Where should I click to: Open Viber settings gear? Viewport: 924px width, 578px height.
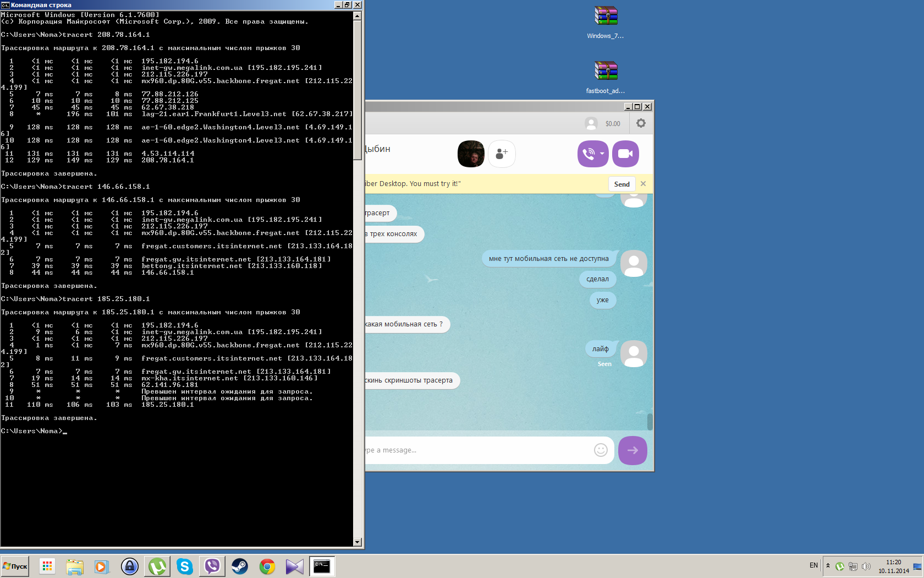pos(641,123)
